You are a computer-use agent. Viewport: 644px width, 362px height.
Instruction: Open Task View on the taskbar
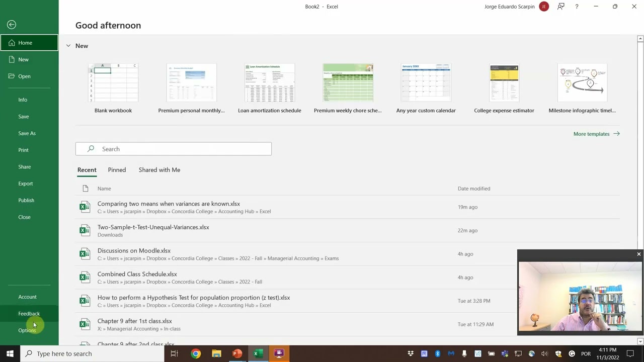(x=175, y=353)
